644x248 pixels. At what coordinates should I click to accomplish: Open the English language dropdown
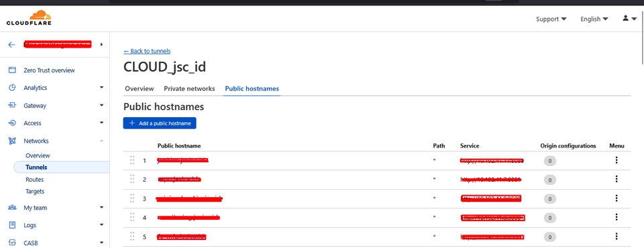pos(594,19)
